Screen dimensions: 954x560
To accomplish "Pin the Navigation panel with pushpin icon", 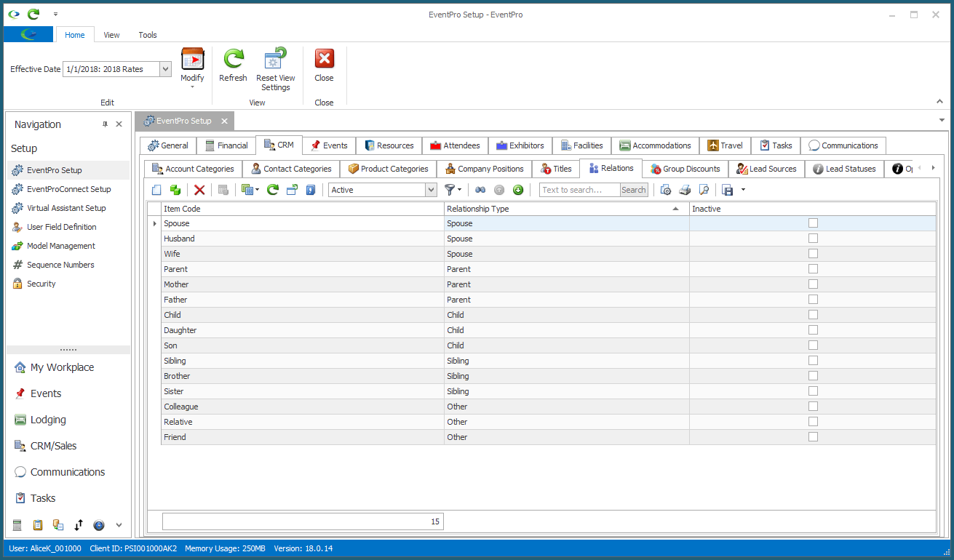I will pos(105,124).
